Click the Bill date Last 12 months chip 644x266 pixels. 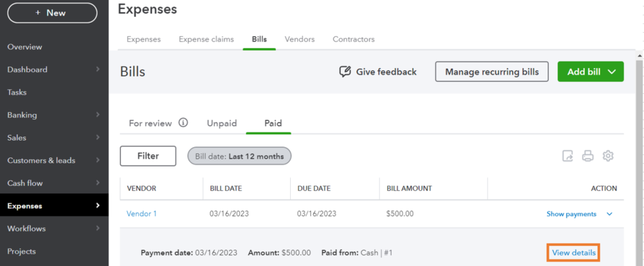click(x=239, y=156)
